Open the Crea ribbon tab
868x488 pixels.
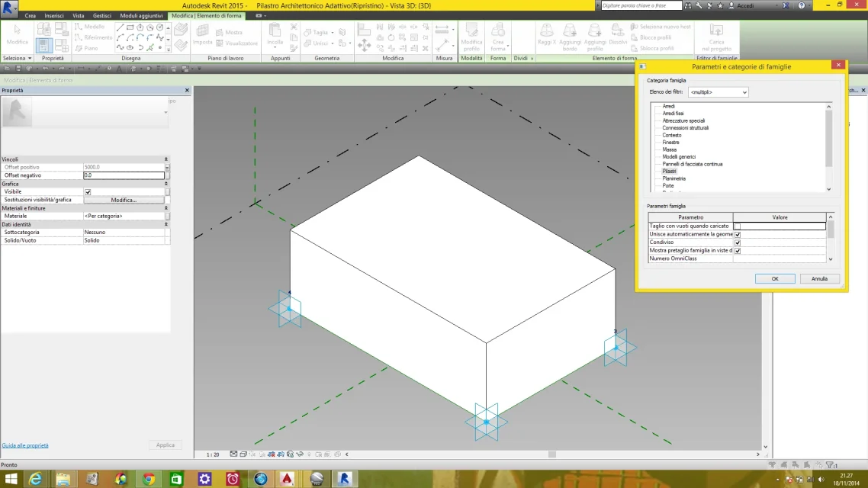pyautogui.click(x=30, y=15)
